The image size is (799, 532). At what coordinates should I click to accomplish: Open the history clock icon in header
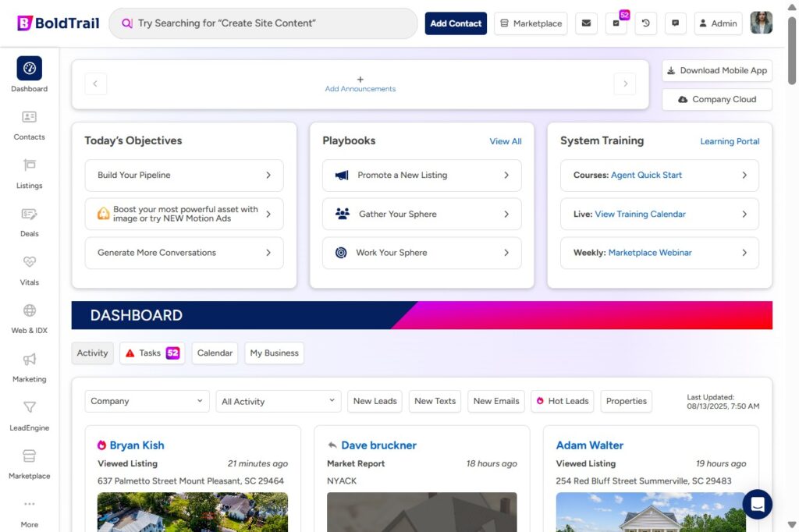(x=645, y=23)
